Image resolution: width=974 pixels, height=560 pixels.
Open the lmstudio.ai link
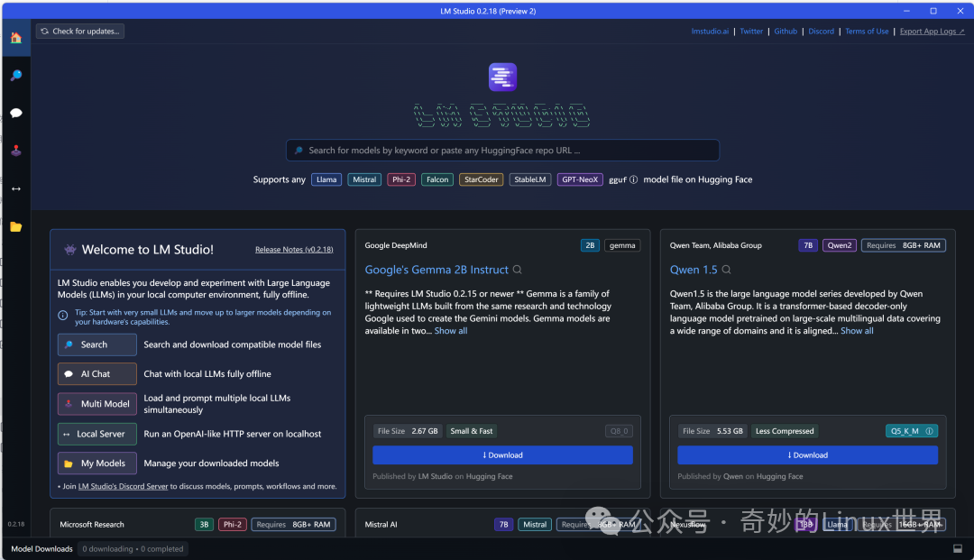click(710, 31)
